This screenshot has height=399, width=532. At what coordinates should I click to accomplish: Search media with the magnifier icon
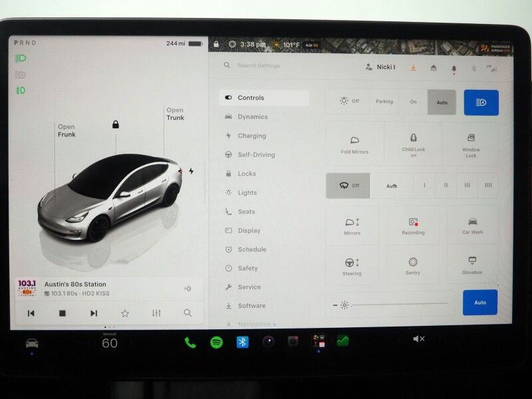coord(188,313)
